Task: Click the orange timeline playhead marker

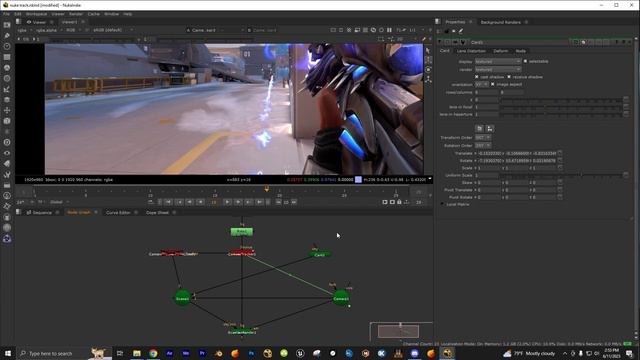Action: pyautogui.click(x=267, y=189)
